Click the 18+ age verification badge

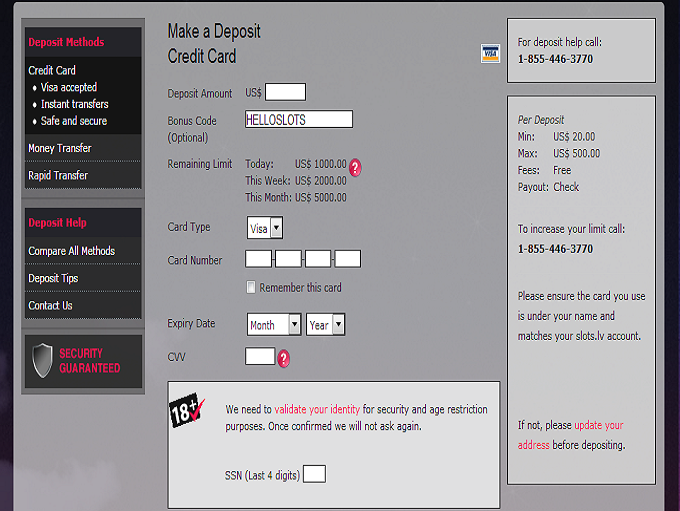[x=186, y=410]
